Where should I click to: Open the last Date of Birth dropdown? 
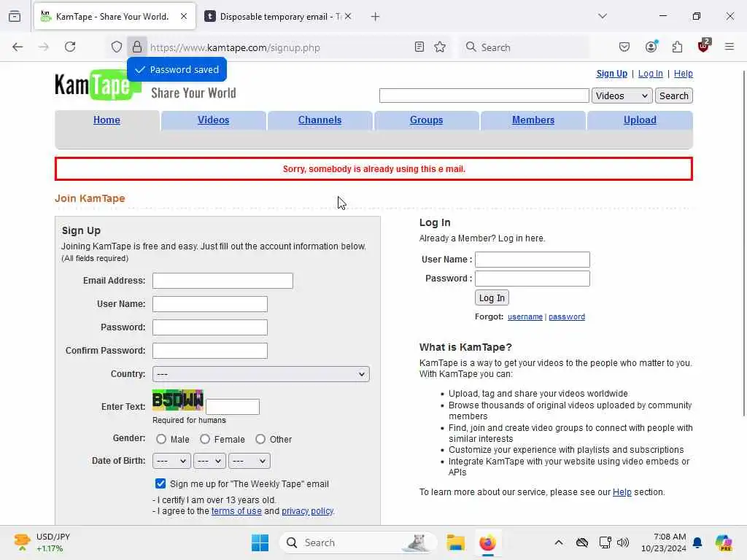(249, 461)
